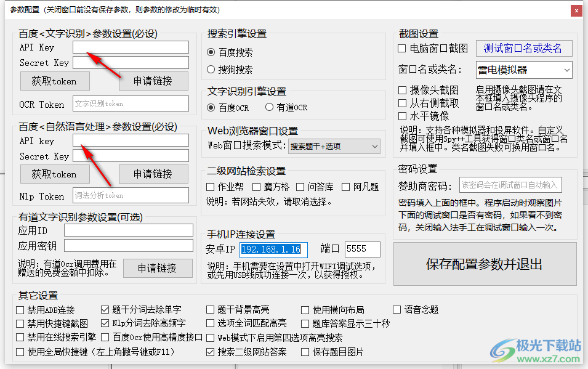Toggle 使用全局快捷键 checkbox
The height and width of the screenshot is (369, 588).
20,352
